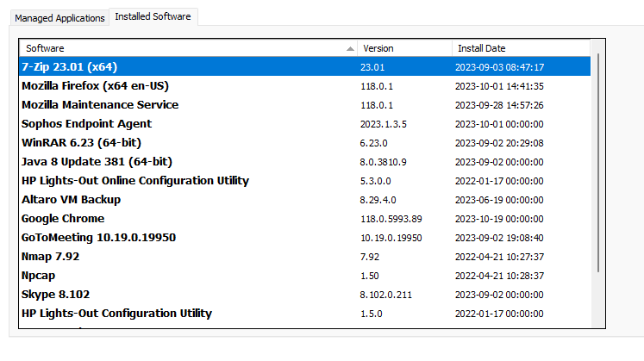Screen dimensions: 644x361
Task: Click version 1.50 cell
Action: (x=370, y=276)
